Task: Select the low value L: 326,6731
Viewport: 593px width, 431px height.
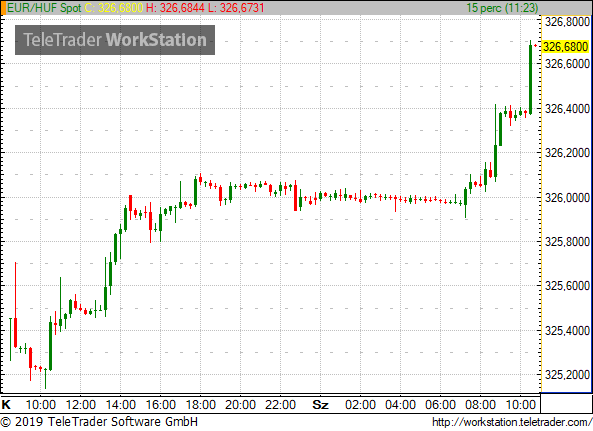Action: point(236,8)
